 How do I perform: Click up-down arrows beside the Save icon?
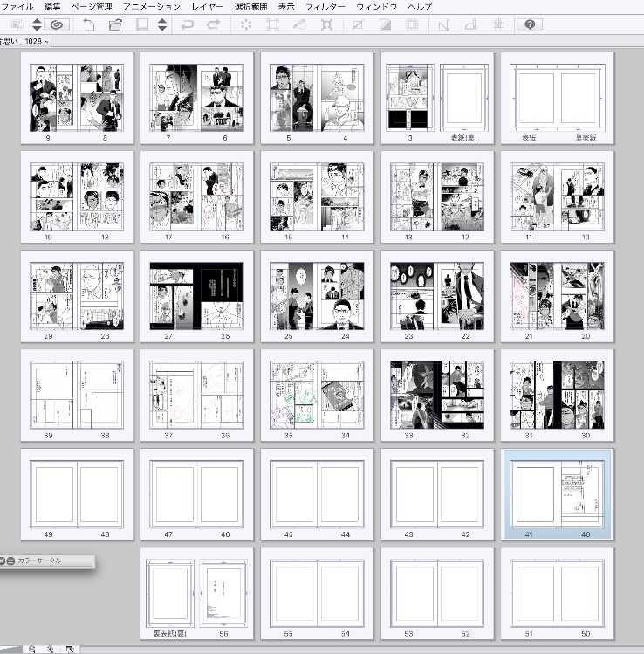pos(162,24)
